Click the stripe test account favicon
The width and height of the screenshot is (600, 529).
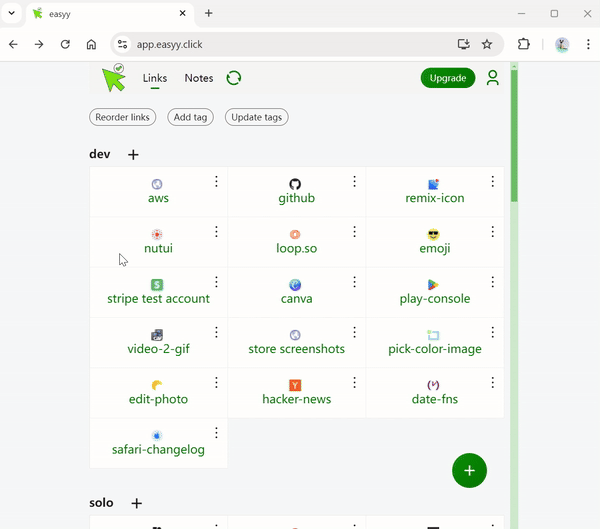coord(157,285)
